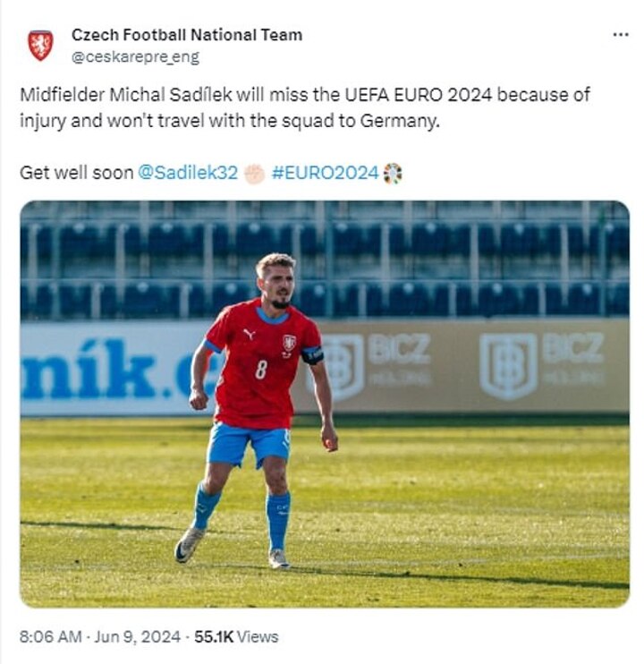Click the player's blue shorts in the photo
Viewport: 644px width, 664px height.
click(x=248, y=444)
